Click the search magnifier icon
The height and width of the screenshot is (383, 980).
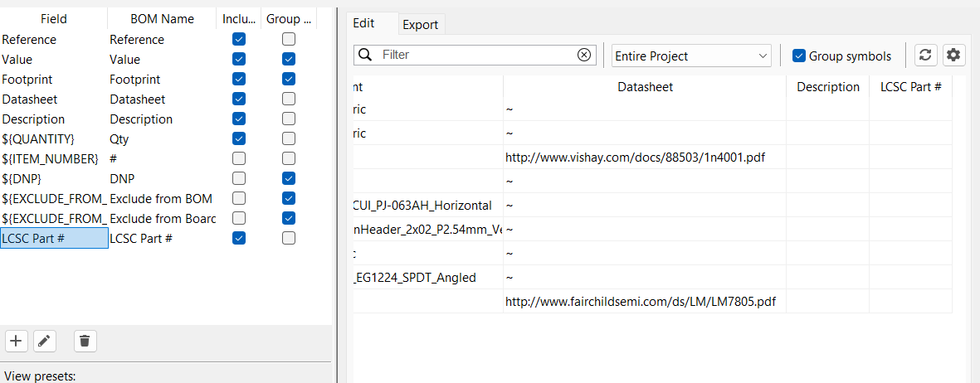tap(365, 55)
